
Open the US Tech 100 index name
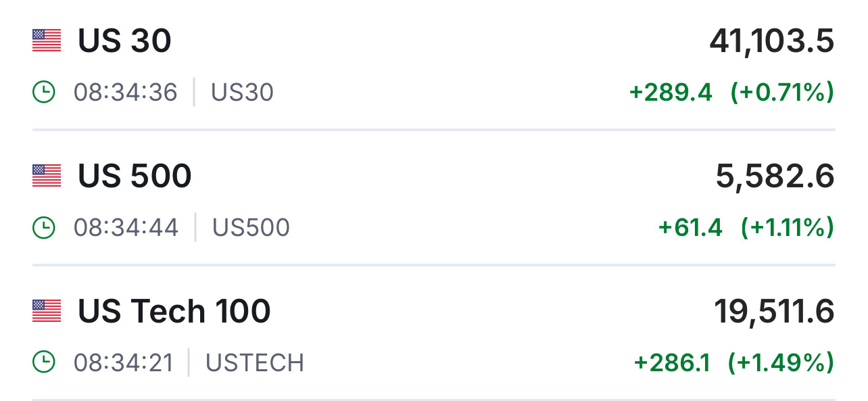[x=174, y=312]
